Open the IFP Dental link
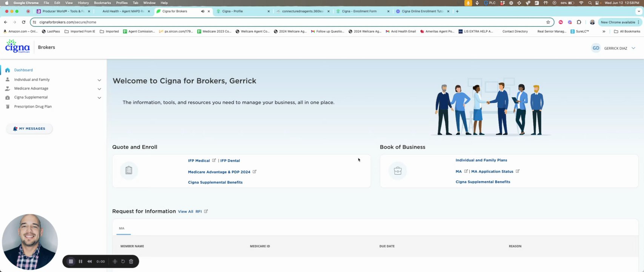644x272 pixels. point(230,161)
